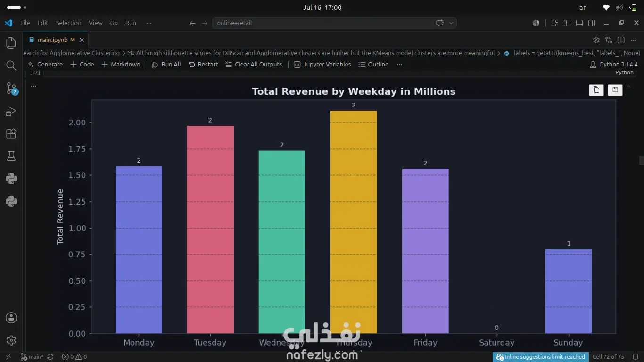
Task: Copy the chart output to clipboard
Action: pyautogui.click(x=596, y=90)
